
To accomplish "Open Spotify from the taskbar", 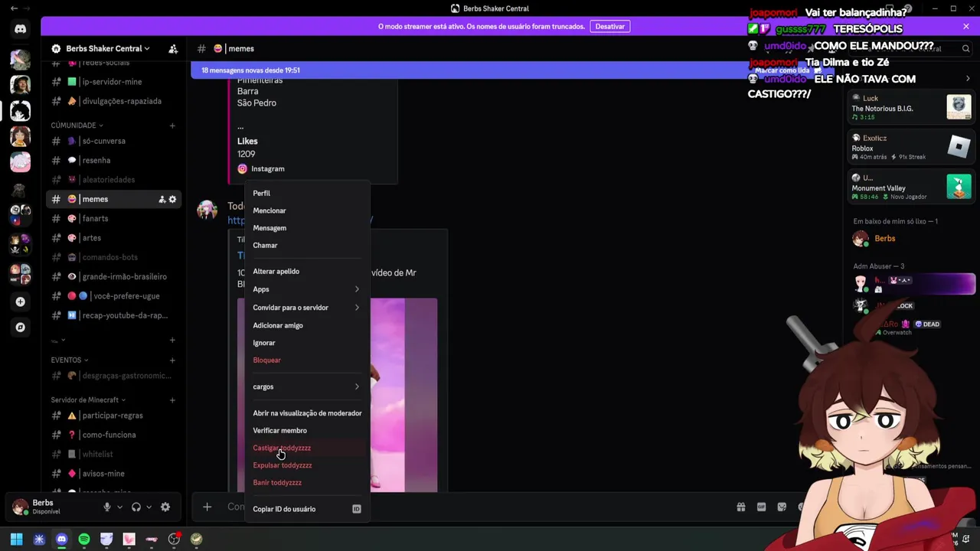I will point(84,539).
